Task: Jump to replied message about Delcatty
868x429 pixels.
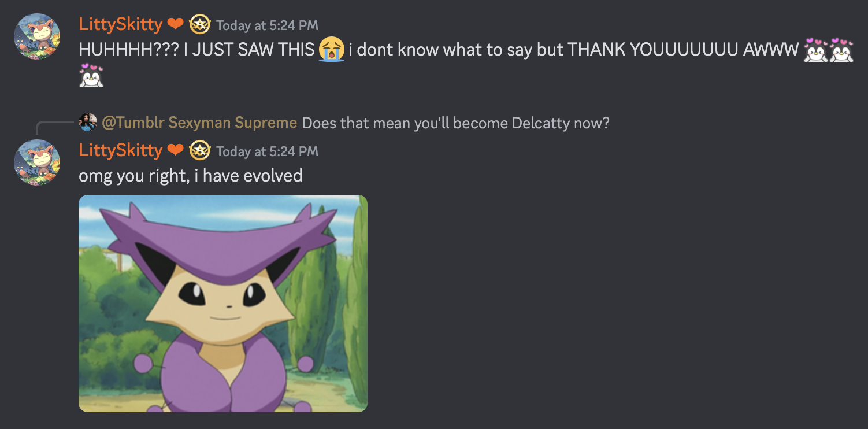Action: tap(455, 123)
